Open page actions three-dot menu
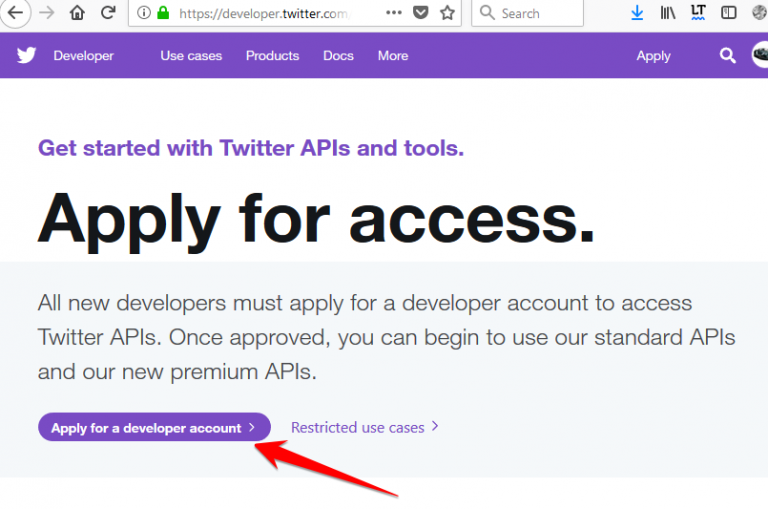Viewport: 768px width, 509px height. click(x=394, y=13)
